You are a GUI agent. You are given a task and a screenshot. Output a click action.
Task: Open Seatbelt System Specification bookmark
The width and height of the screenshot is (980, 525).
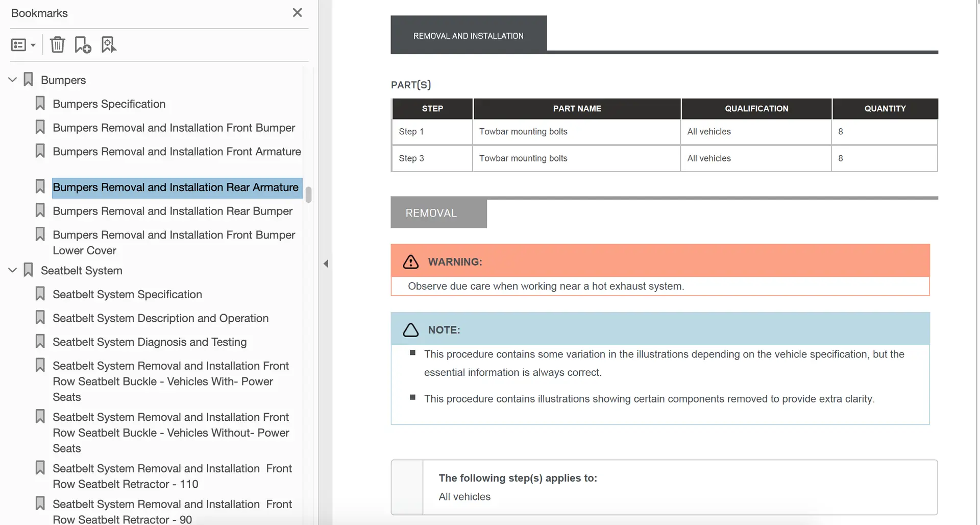[x=127, y=294]
